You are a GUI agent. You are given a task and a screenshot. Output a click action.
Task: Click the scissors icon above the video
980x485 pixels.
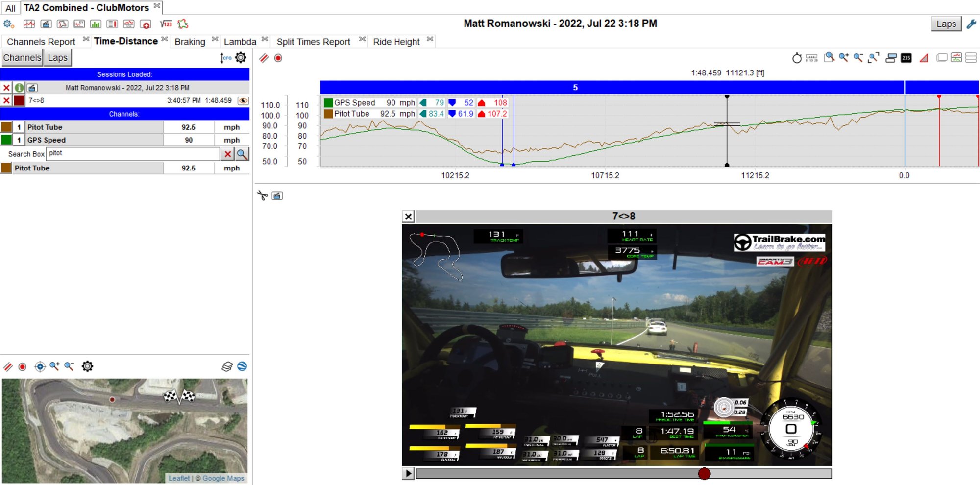tap(262, 196)
